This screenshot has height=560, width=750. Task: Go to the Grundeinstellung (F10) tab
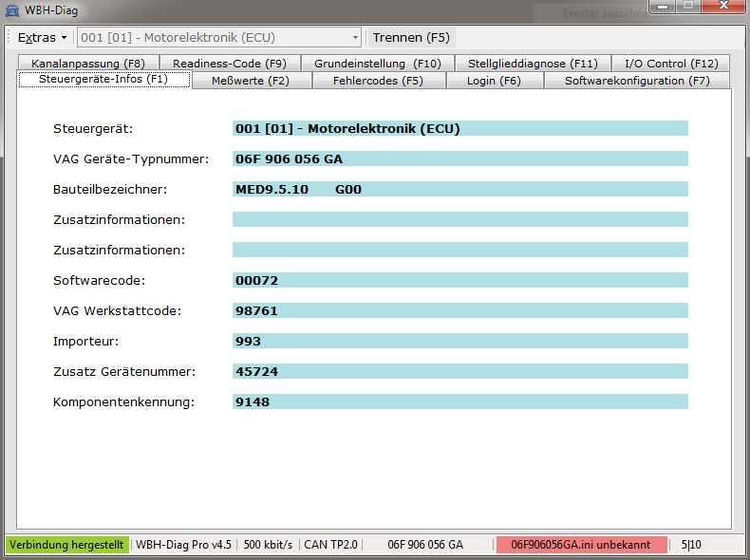377,64
